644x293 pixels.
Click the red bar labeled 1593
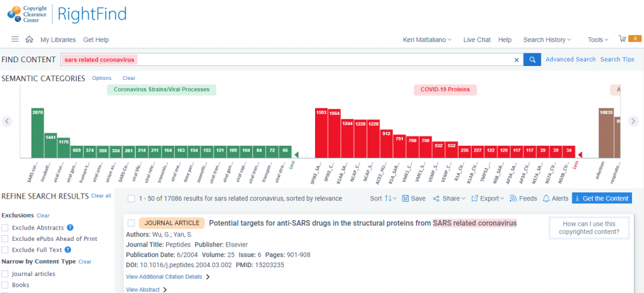(321, 133)
